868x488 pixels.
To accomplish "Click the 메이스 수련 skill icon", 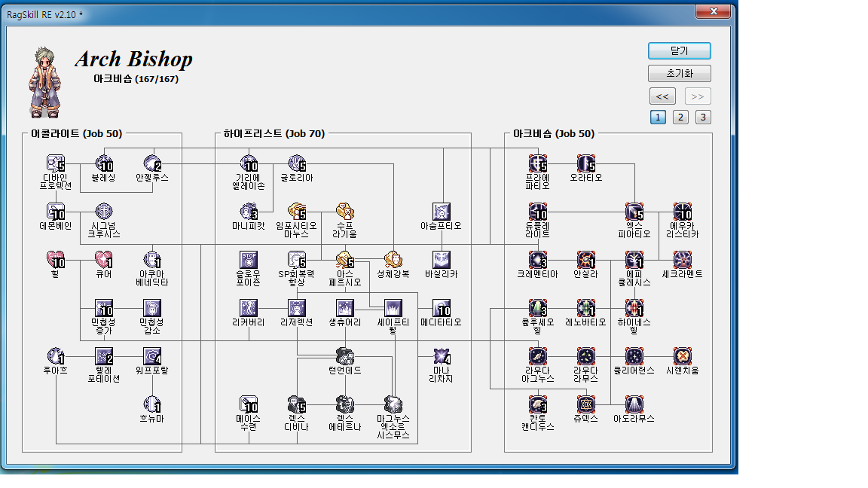I will point(249,404).
